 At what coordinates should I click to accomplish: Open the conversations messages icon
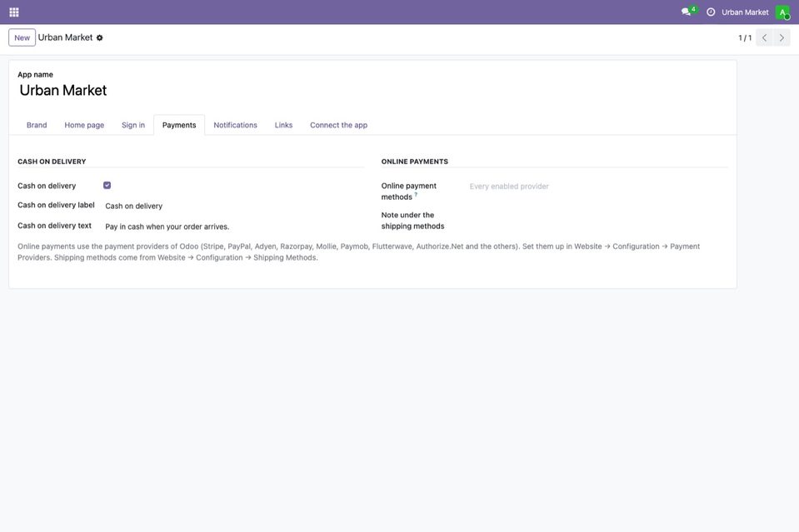pyautogui.click(x=687, y=12)
